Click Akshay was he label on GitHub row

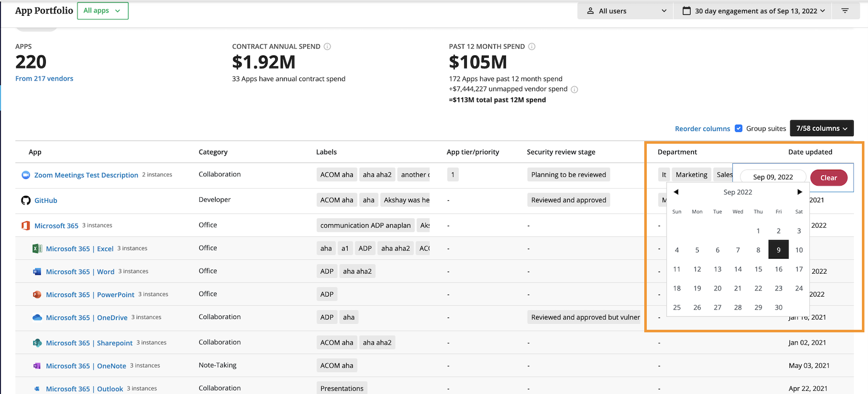406,200
